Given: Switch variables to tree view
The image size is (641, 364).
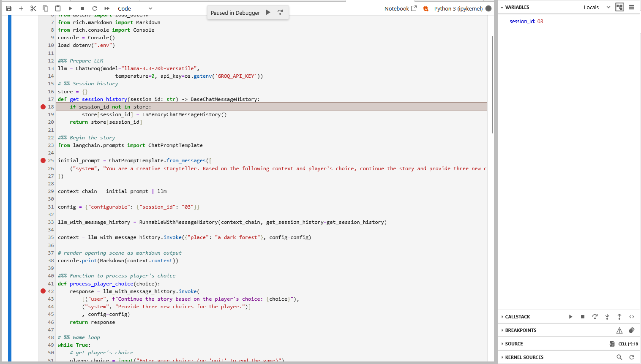Looking at the screenshot, I should tap(619, 7).
